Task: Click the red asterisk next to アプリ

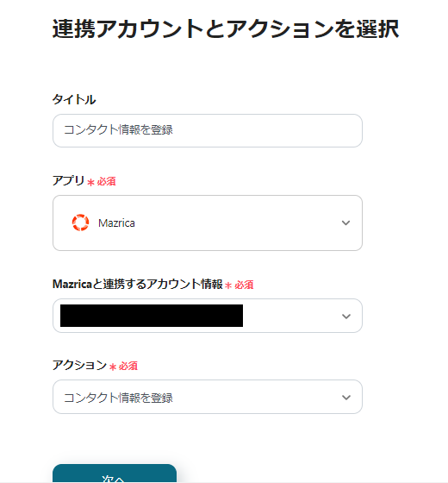Action: click(x=90, y=183)
